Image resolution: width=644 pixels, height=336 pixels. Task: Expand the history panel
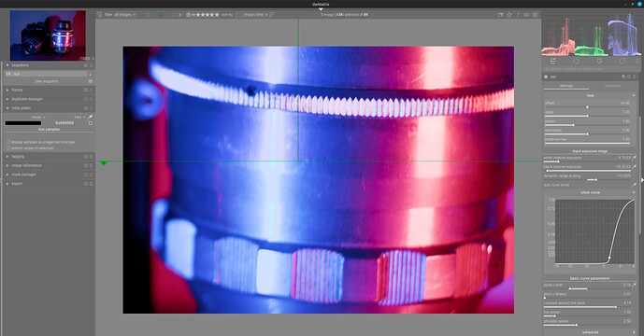click(x=17, y=90)
